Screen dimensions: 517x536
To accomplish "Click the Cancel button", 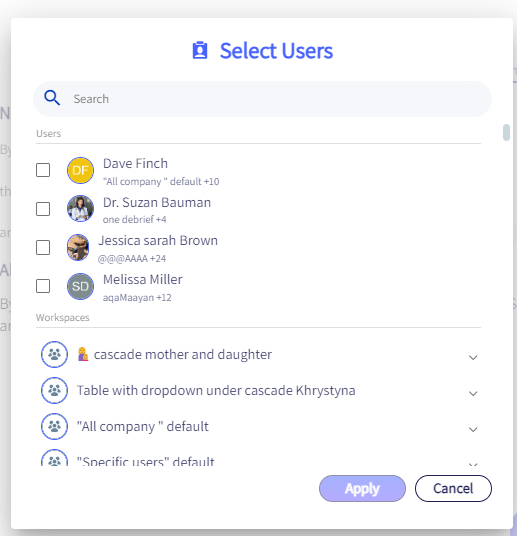I will coord(453,488).
